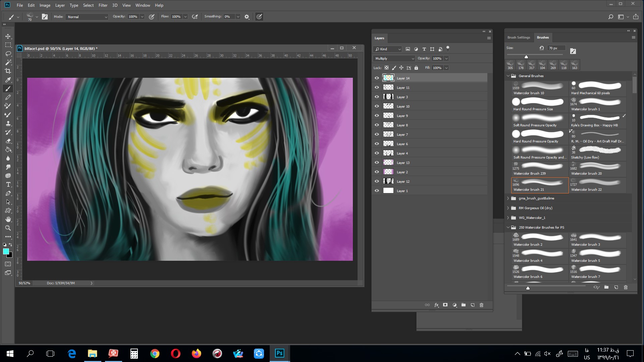This screenshot has width=644, height=362.
Task: Select Watercolor brush 22 preset
Action: pos(597,185)
